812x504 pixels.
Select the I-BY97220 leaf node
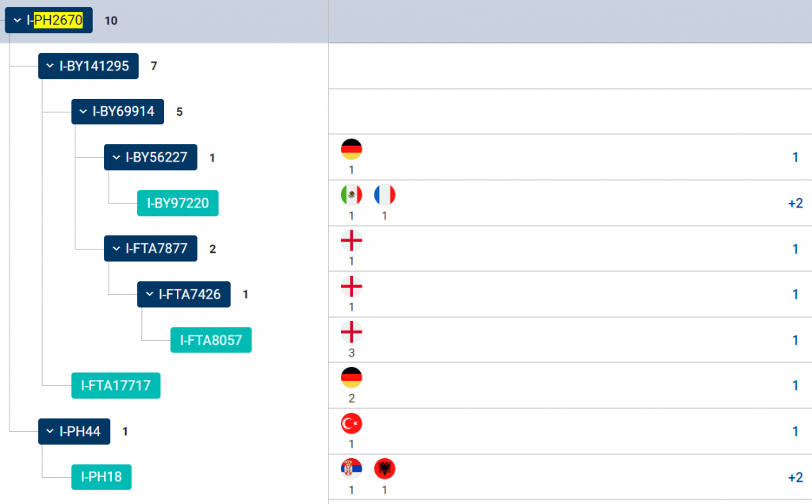(178, 204)
